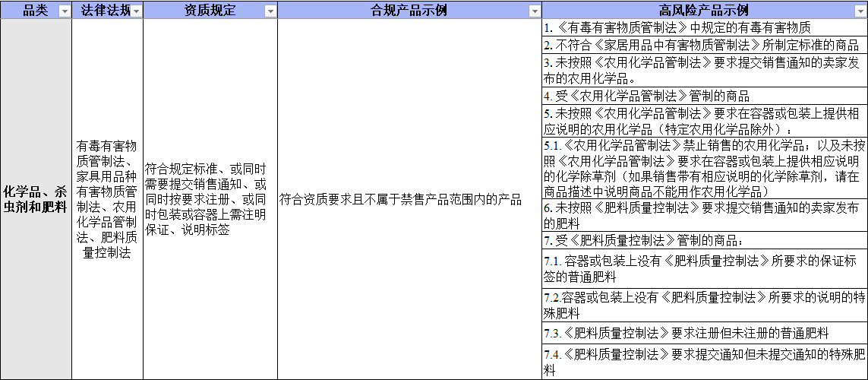
Task: Select the 法律法规 header cell
Action: pos(107,11)
